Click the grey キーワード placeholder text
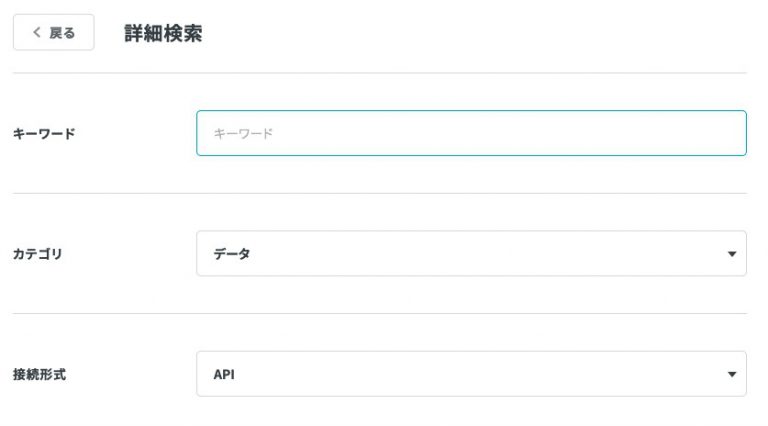Screen dimensions: 768x426 [243, 133]
